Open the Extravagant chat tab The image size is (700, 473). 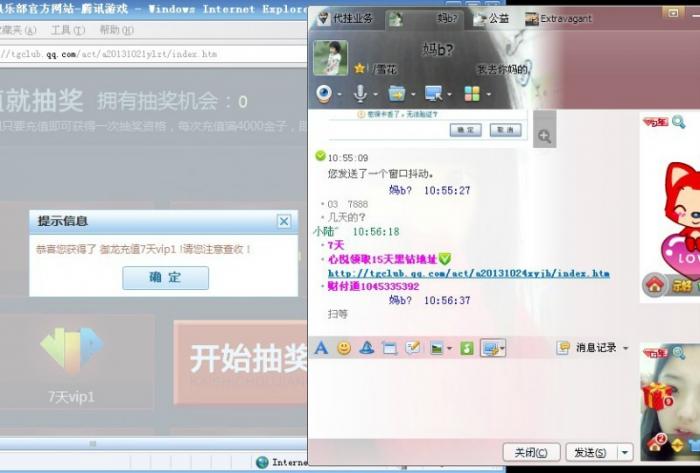click(x=558, y=18)
